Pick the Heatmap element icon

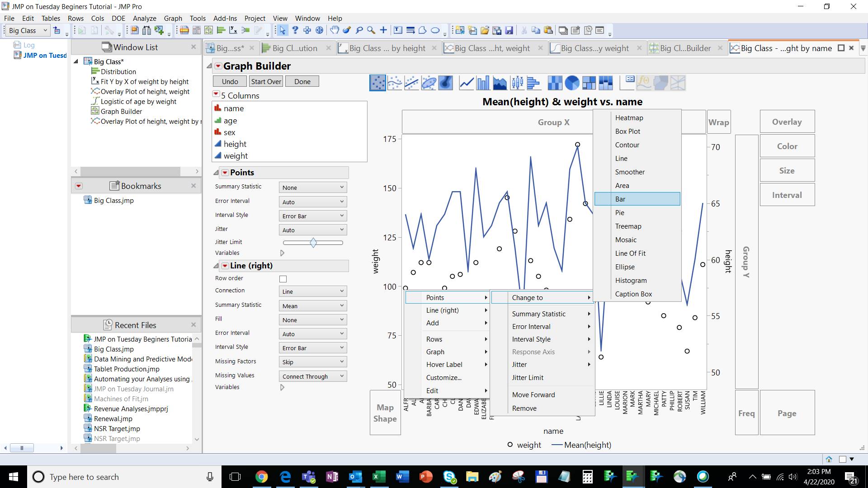(555, 83)
